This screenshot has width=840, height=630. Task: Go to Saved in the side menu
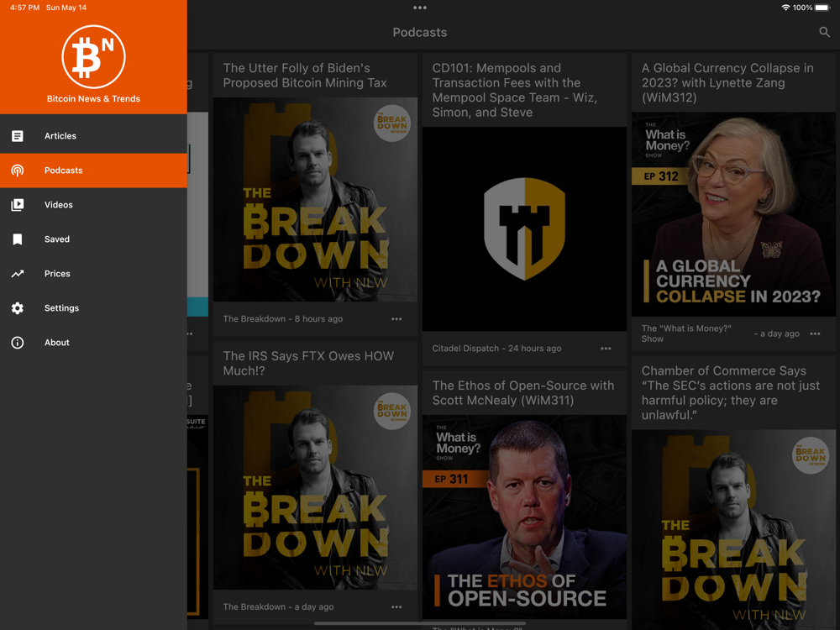[x=93, y=239]
